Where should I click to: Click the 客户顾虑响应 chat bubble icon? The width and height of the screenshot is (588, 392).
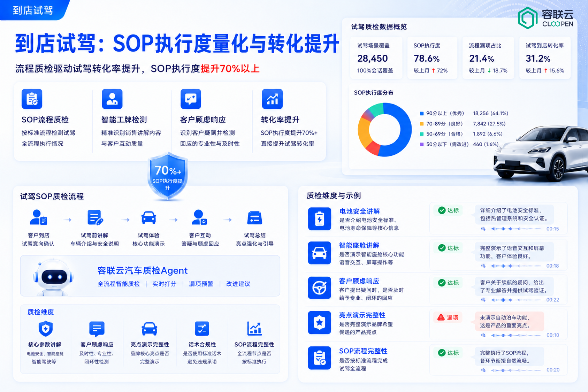(191, 99)
